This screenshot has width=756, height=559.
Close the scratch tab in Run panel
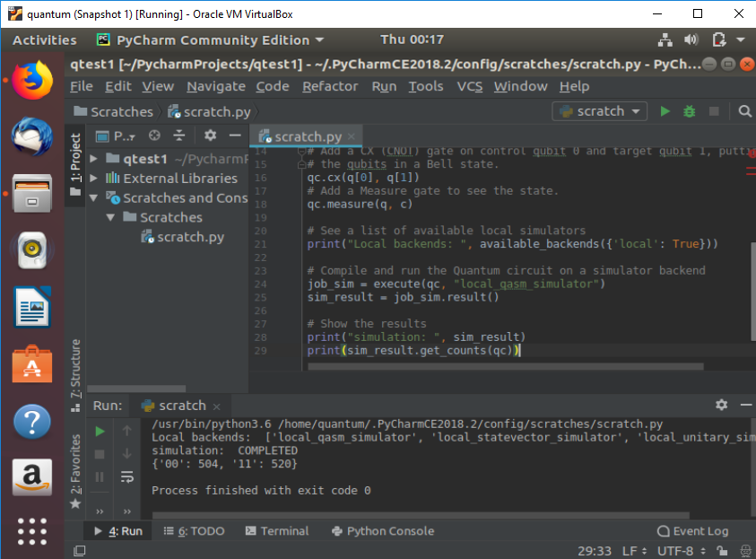pos(216,406)
